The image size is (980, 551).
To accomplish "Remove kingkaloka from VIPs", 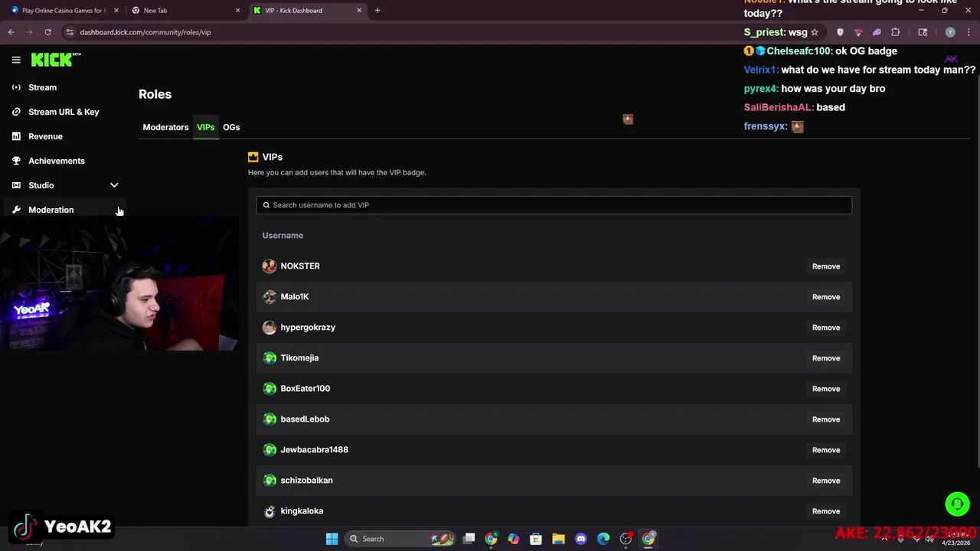I will [x=826, y=511].
